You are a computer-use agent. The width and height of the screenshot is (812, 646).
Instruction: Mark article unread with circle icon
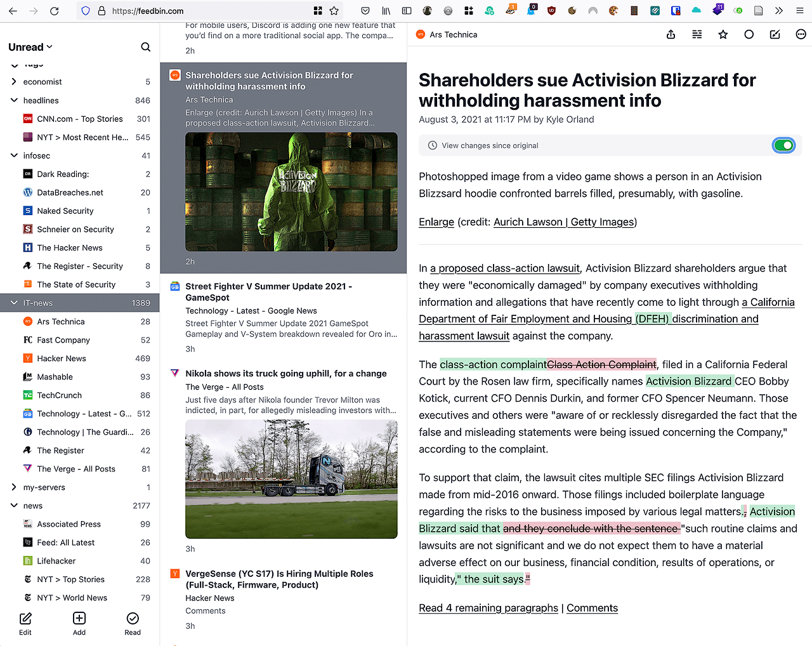coord(749,35)
